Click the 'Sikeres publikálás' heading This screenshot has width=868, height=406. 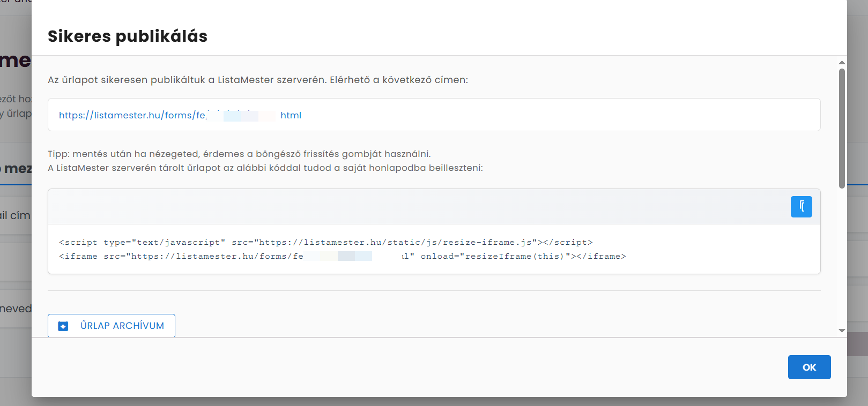point(128,36)
